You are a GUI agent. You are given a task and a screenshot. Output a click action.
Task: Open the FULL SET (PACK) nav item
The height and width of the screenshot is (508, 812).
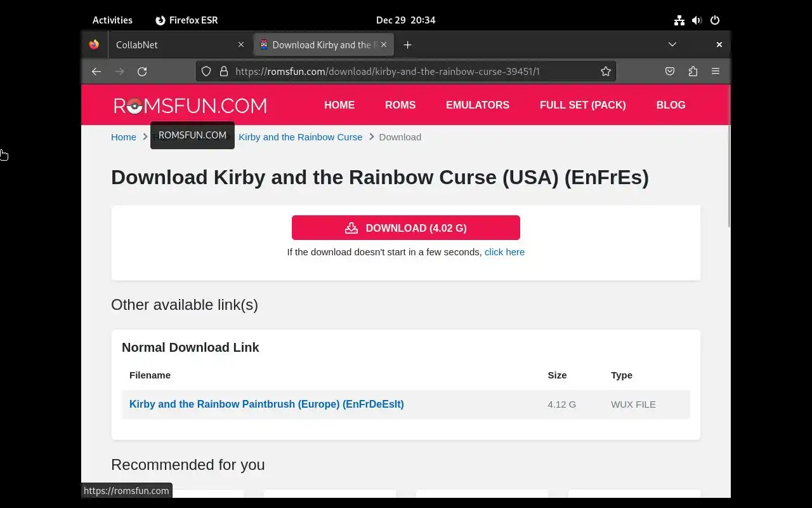[583, 105]
